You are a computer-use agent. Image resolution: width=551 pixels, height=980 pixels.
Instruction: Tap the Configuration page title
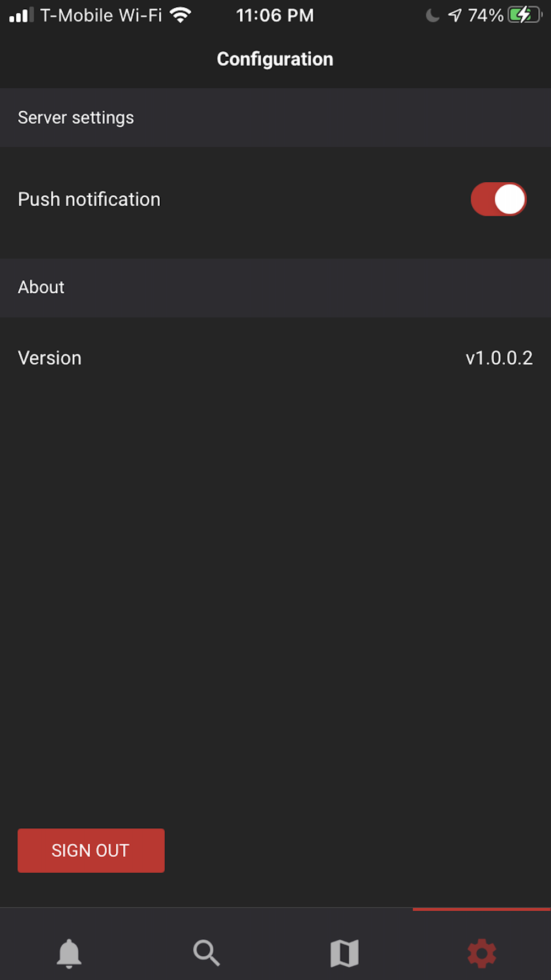click(x=275, y=59)
